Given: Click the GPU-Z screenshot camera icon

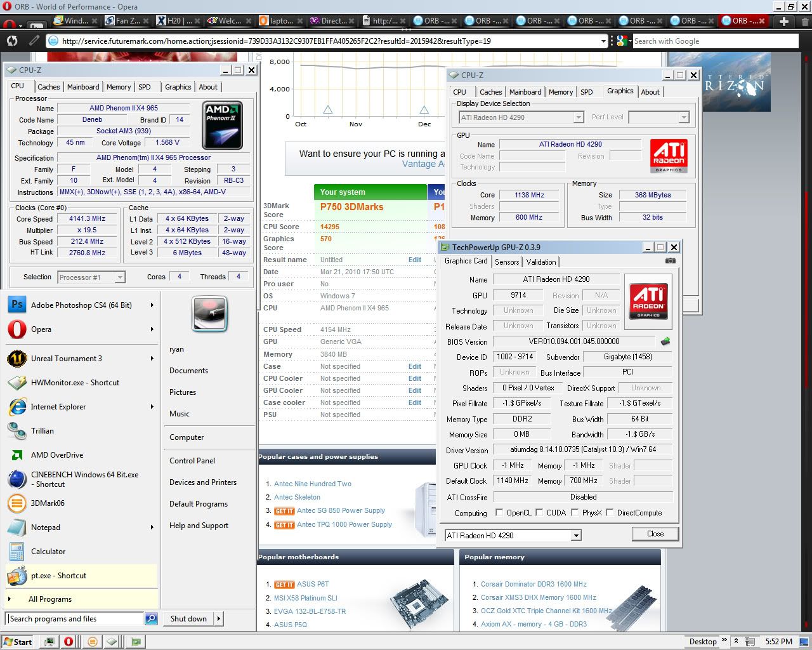Looking at the screenshot, I should (670, 261).
